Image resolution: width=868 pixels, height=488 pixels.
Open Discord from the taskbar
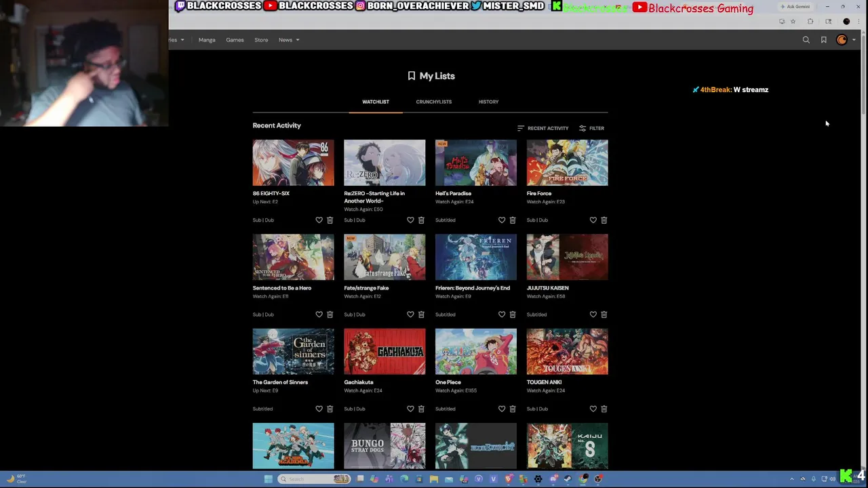click(554, 479)
